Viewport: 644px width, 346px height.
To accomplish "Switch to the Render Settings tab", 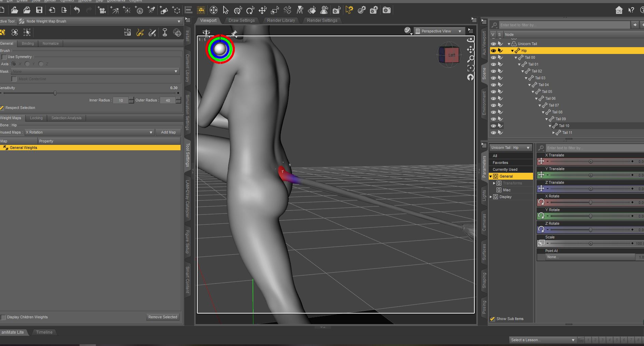I will 322,20.
